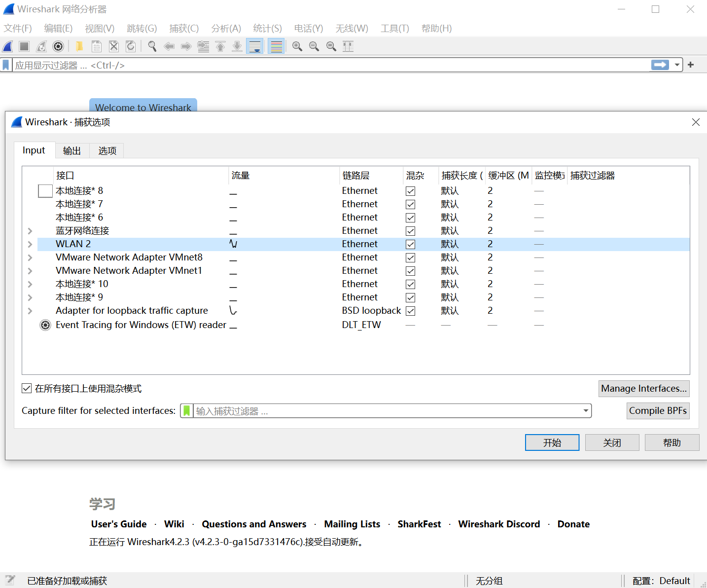
Task: Open expert information icon in status bar
Action: pyautogui.click(x=10, y=580)
